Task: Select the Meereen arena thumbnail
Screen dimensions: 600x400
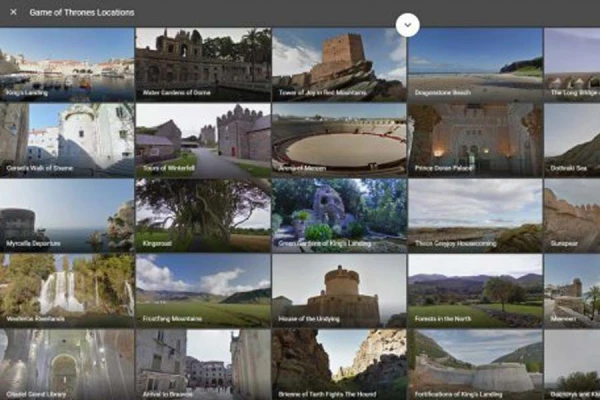Action: tap(339, 140)
